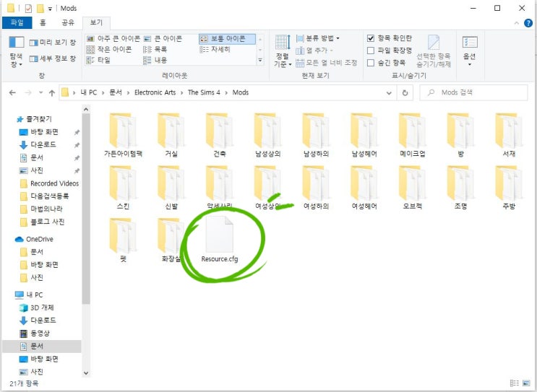Viewport: 537px width, 392px height.
Task: Open the 신발 folder
Action: tap(171, 188)
